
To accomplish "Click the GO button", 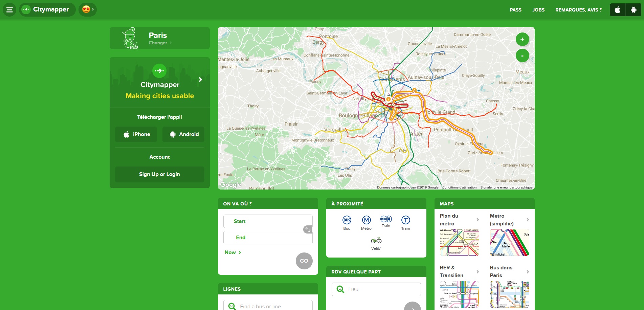I will (304, 261).
